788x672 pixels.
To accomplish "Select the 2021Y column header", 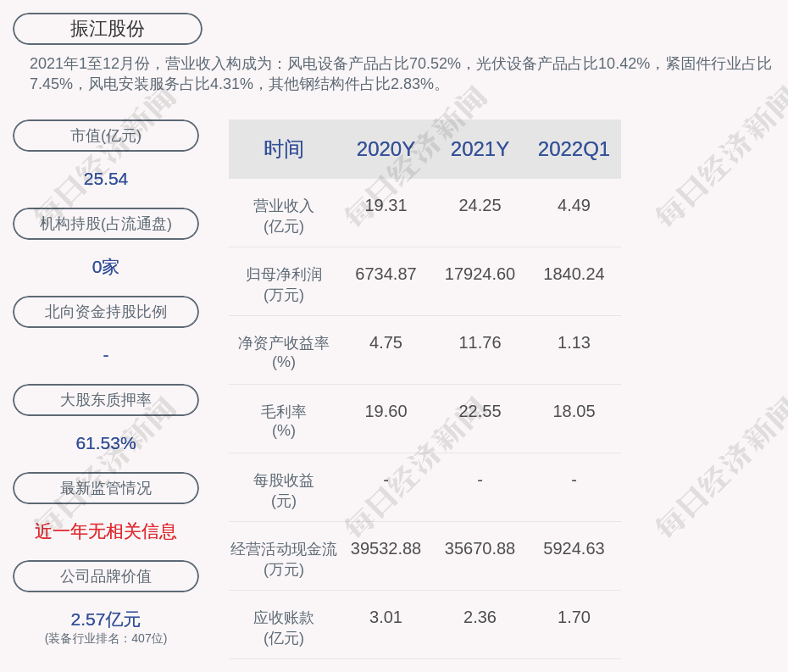I will (x=480, y=149).
